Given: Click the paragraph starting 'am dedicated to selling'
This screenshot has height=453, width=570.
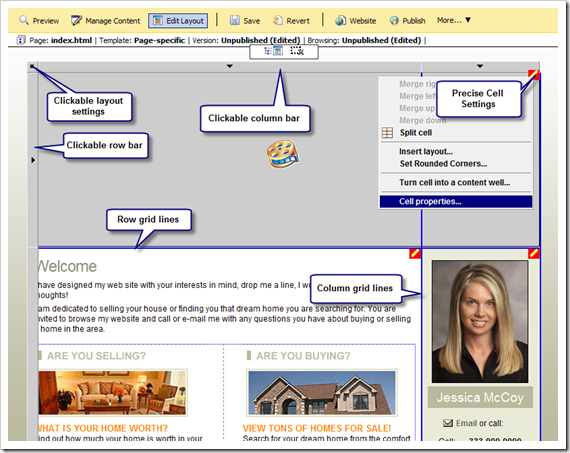Looking at the screenshot, I should [x=225, y=319].
